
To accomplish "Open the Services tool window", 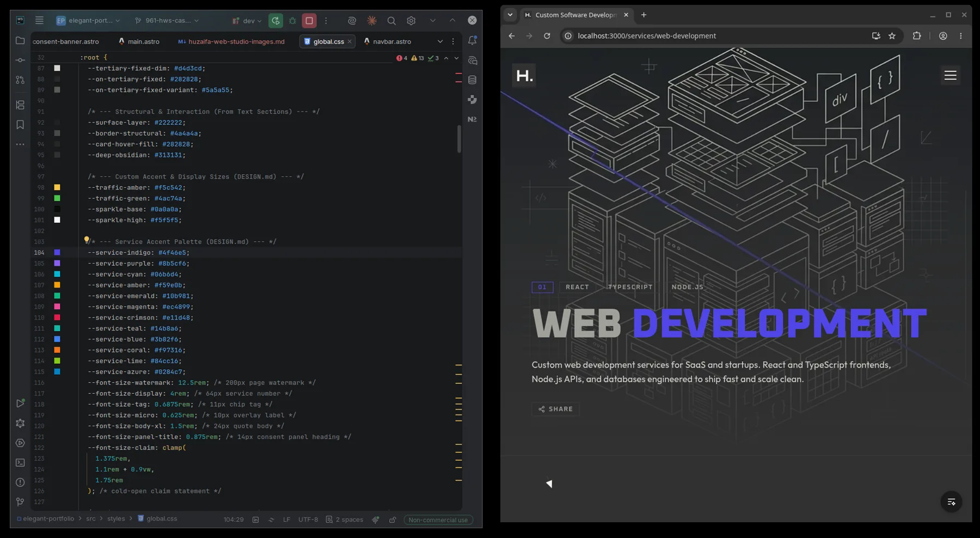I will (20, 443).
